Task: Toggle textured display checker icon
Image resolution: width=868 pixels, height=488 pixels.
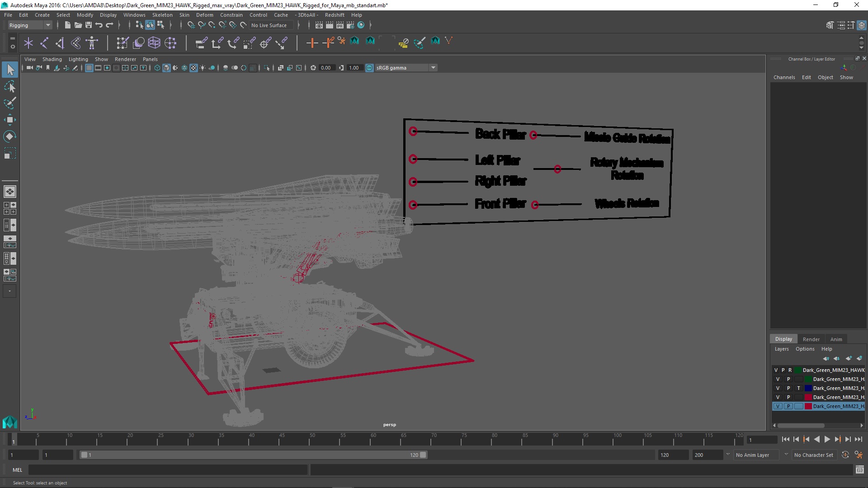Action: coord(193,68)
